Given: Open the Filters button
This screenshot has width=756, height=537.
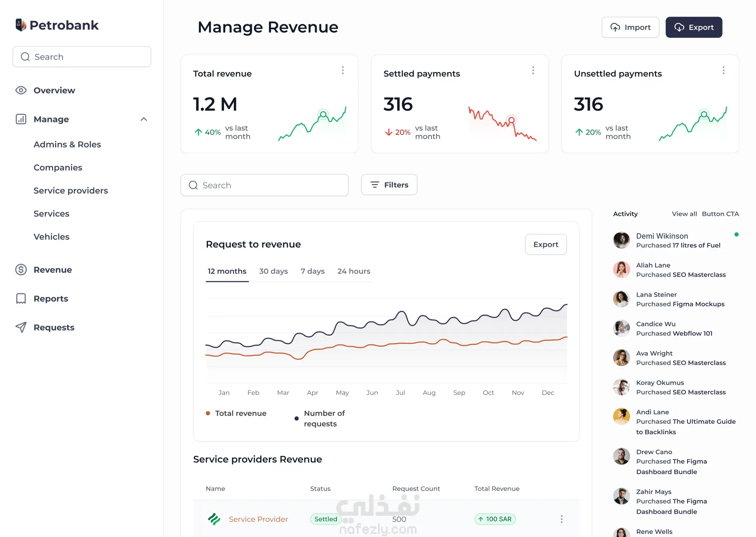Looking at the screenshot, I should (389, 185).
